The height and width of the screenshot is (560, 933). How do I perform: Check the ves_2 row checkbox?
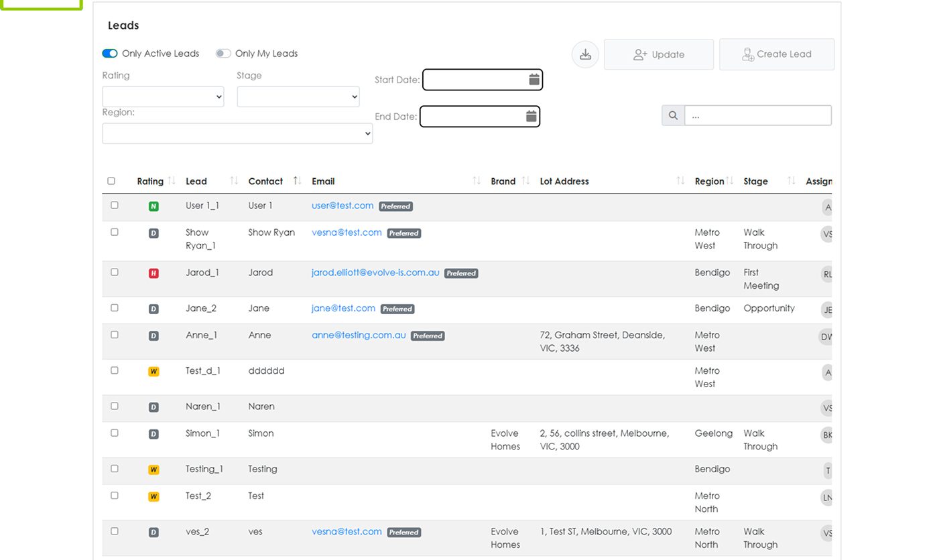coord(115,531)
